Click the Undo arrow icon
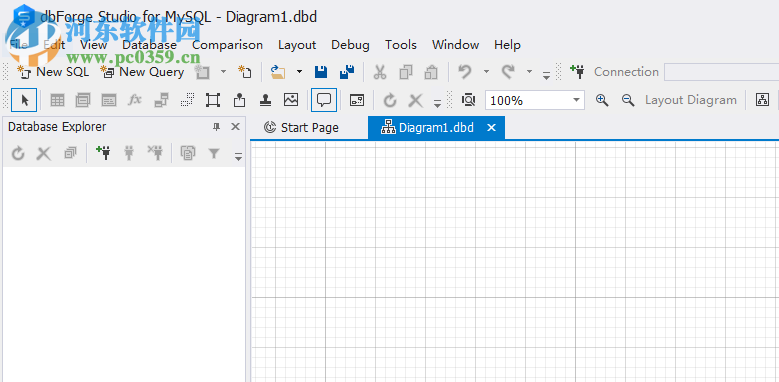The width and height of the screenshot is (779, 382). point(465,72)
